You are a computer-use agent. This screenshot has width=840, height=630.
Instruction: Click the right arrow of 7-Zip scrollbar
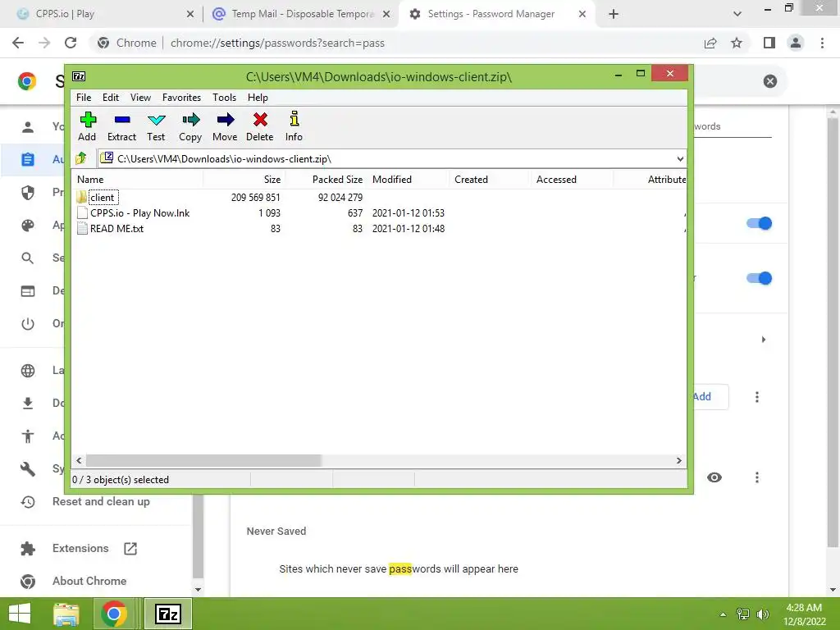pos(678,461)
